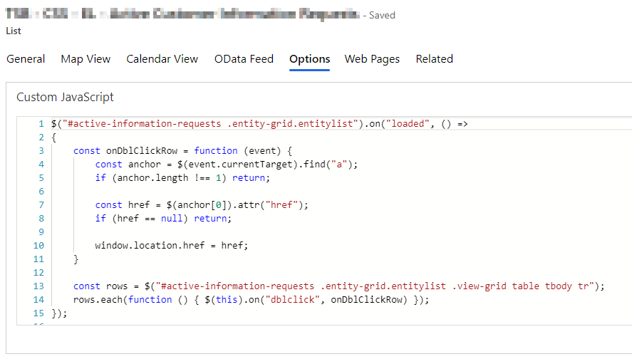
Task: Open the Related tab
Action: click(434, 59)
